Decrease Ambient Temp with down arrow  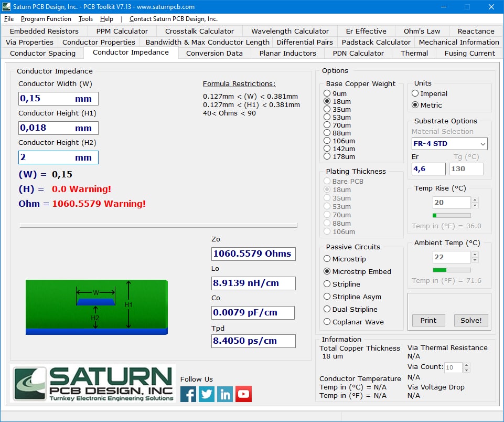(x=475, y=260)
